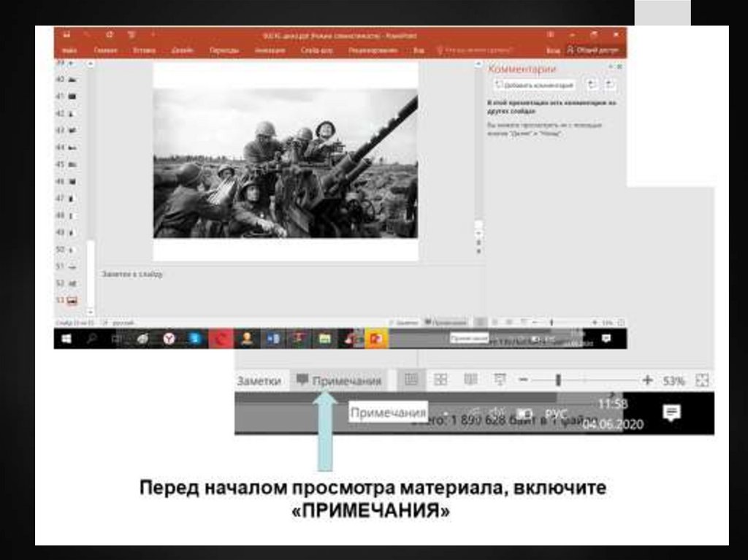
Task: Select the Дизайн ribbon tab
Action: click(182, 50)
